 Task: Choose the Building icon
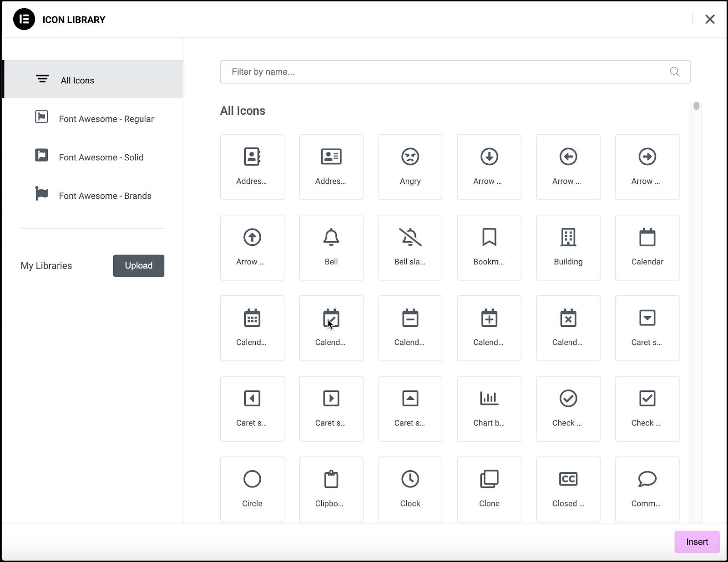[568, 248]
